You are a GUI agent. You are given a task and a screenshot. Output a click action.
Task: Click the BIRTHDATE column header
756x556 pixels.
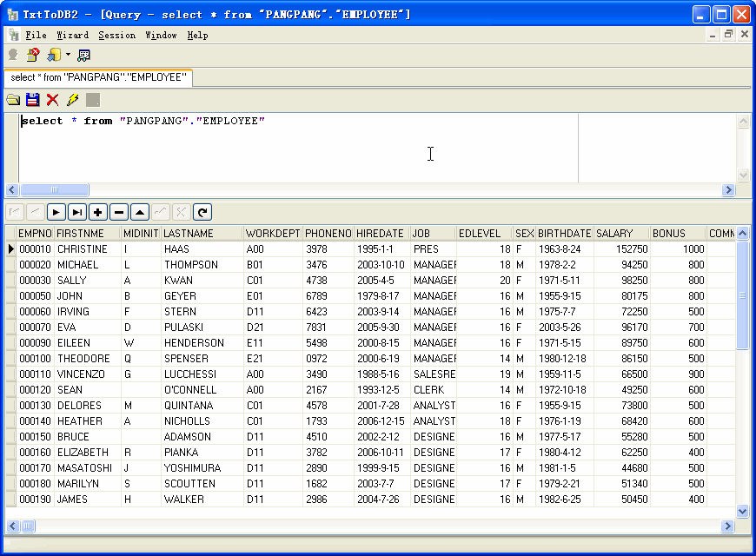(x=565, y=234)
